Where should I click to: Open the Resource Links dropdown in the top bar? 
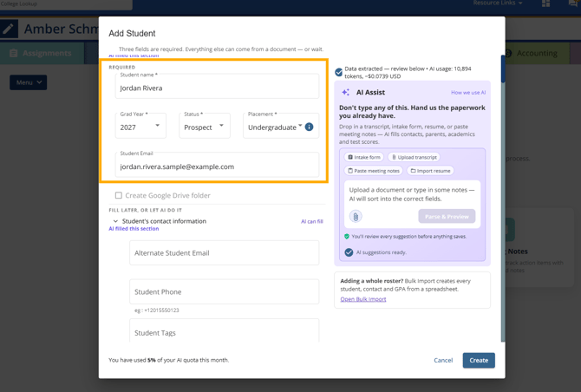[x=498, y=3]
